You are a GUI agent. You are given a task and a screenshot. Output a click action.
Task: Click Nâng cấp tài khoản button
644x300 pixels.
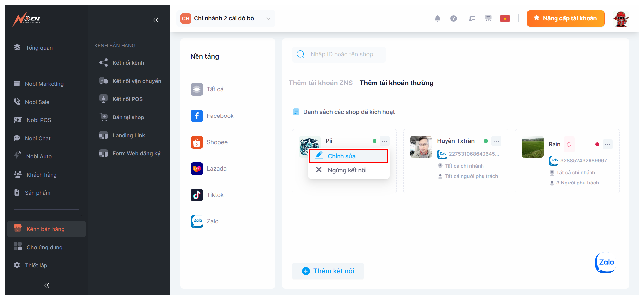565,18
